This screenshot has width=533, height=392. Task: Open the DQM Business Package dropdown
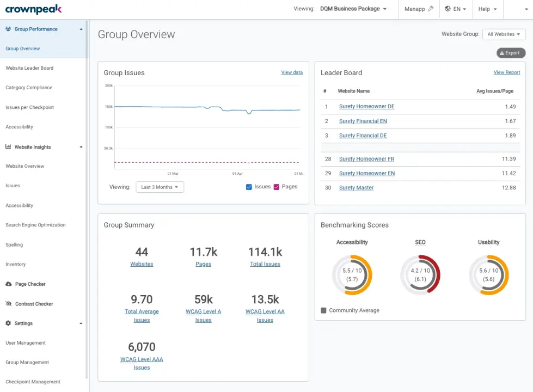[x=353, y=9]
